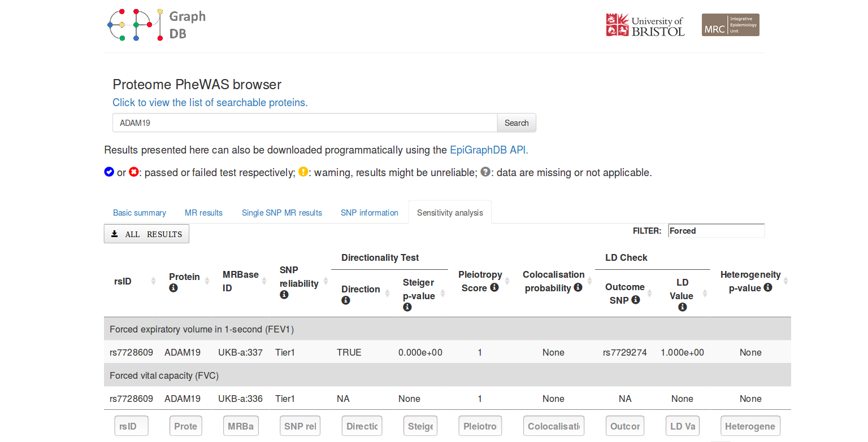Sort table by rsID column arrows
The height and width of the screenshot is (442, 868).
click(153, 281)
